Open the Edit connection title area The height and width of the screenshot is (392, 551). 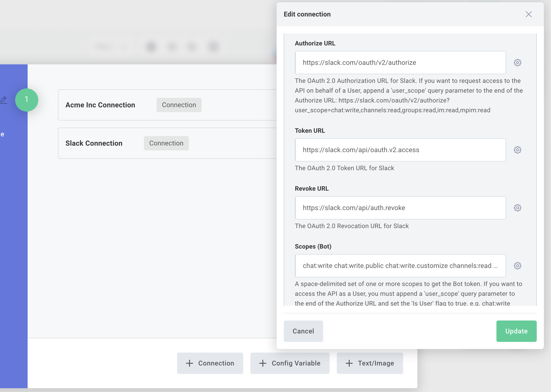[307, 14]
